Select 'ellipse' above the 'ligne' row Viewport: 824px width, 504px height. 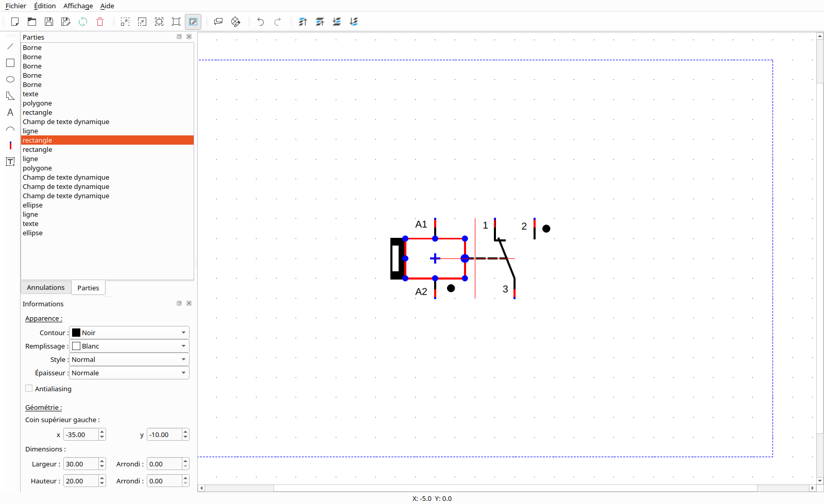(107, 205)
